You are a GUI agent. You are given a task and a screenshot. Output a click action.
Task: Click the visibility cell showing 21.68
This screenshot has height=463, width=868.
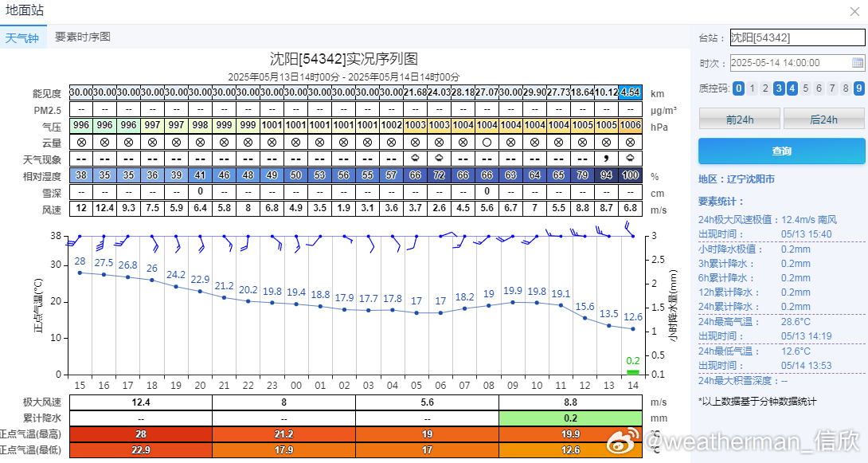pyautogui.click(x=415, y=92)
